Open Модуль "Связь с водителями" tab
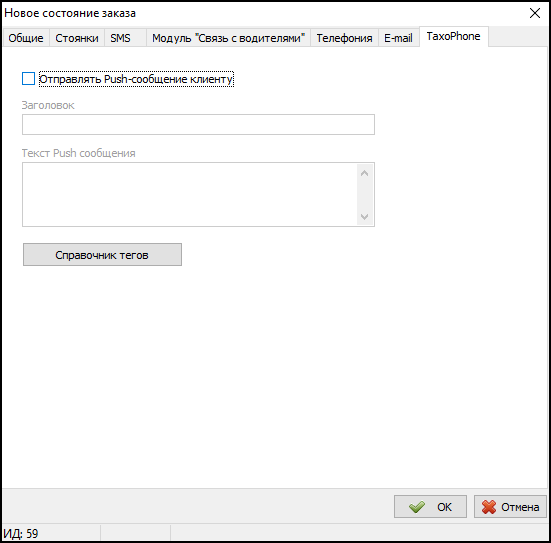Screen dimensions: 551x543 (x=228, y=38)
